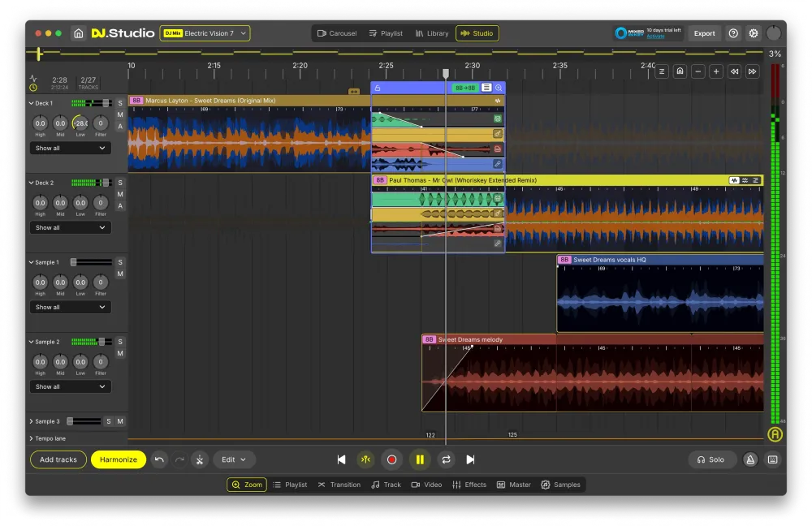Image resolution: width=812 pixels, height=526 pixels.
Task: Undo the last action
Action: coord(159,459)
